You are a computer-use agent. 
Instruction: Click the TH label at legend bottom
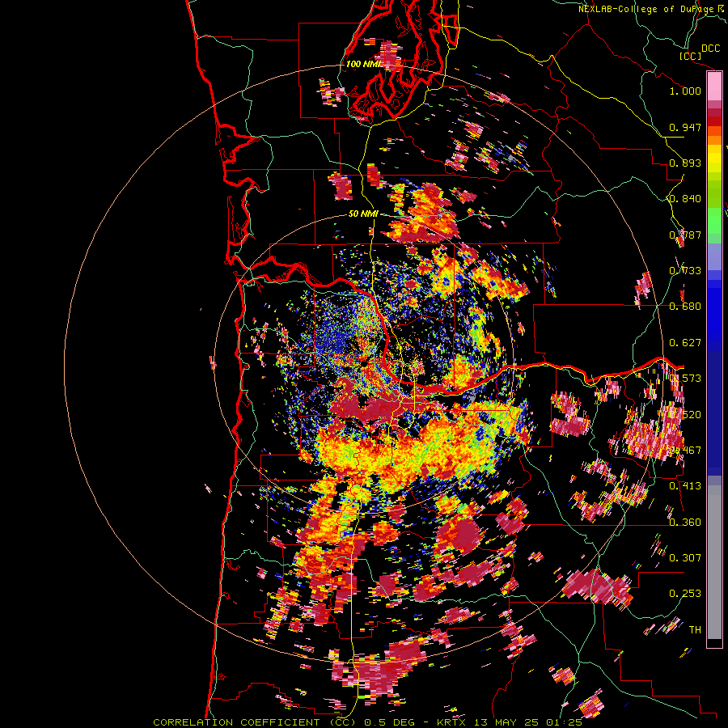click(x=695, y=629)
